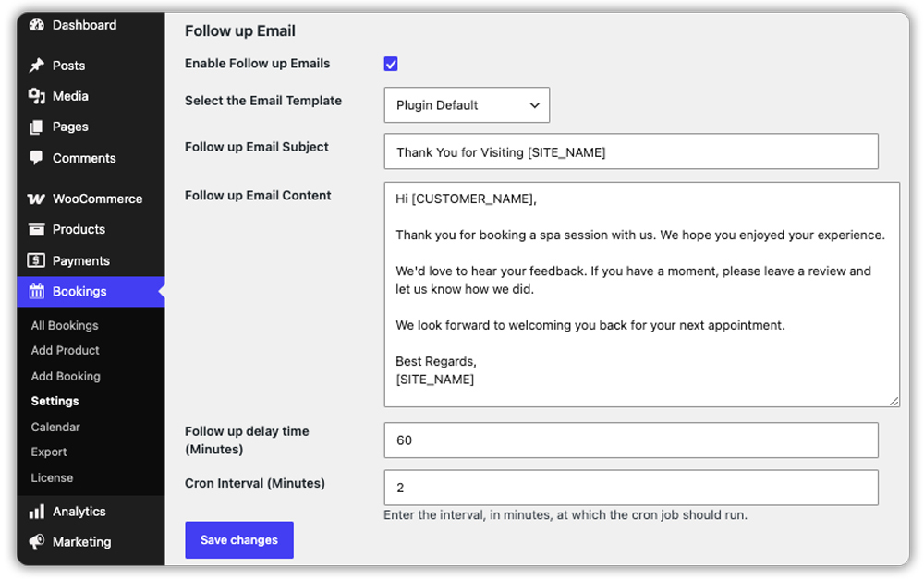Focus the Follow up delay time field
The height and width of the screenshot is (579, 924).
coord(631,440)
